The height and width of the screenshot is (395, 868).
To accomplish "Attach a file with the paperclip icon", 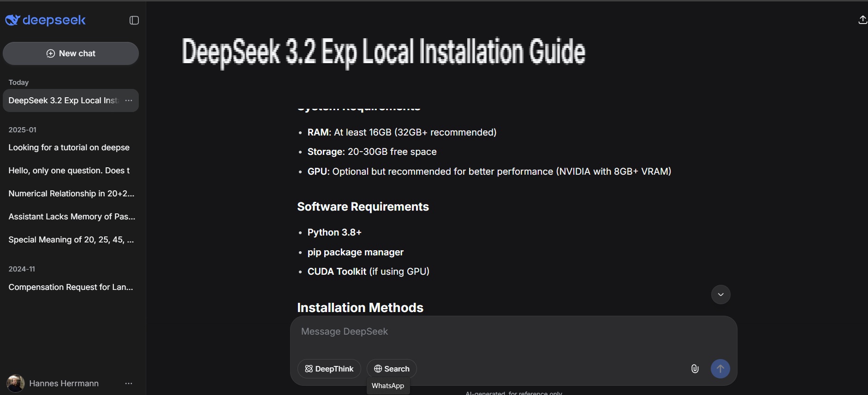I will [695, 369].
